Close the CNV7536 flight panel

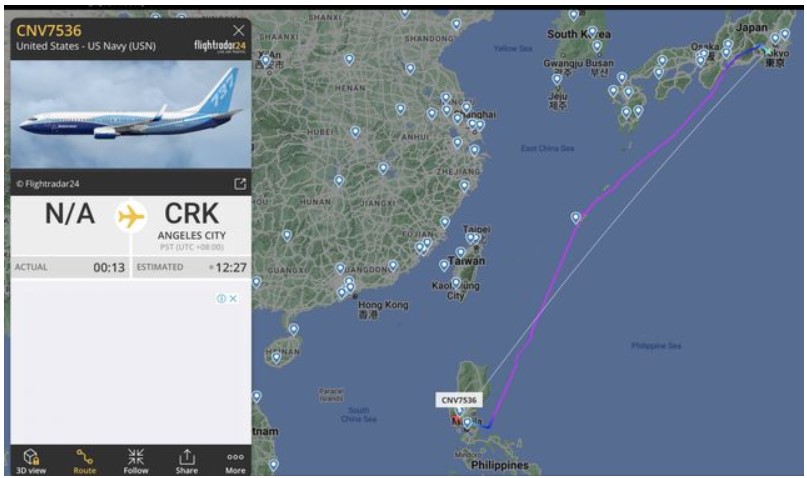click(x=238, y=30)
